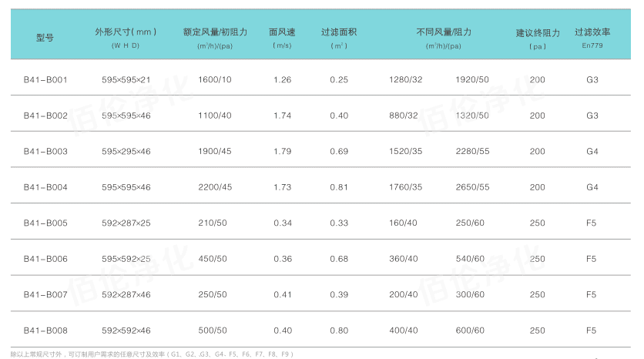Select filter area 0.81
The height and width of the screenshot is (359, 644).
339,187
